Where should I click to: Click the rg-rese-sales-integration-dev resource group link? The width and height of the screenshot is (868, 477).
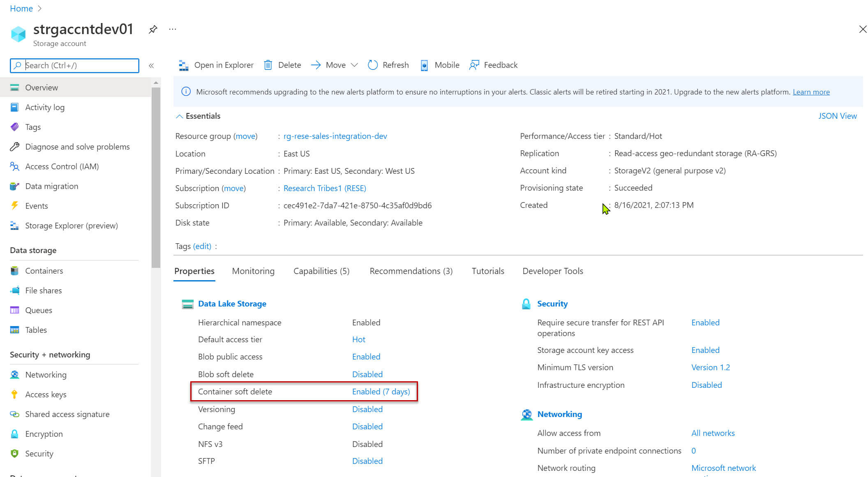click(x=335, y=136)
